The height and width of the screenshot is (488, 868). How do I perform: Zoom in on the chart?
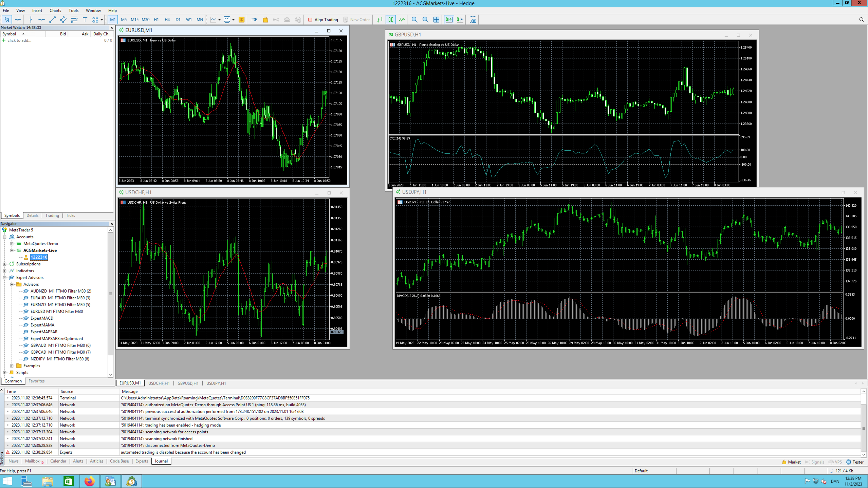click(414, 20)
